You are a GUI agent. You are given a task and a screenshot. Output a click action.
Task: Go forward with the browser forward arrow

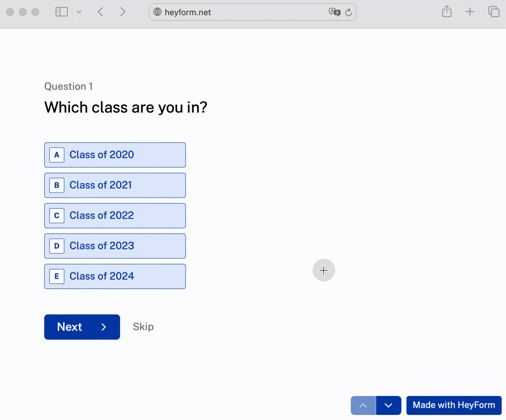[123, 12]
